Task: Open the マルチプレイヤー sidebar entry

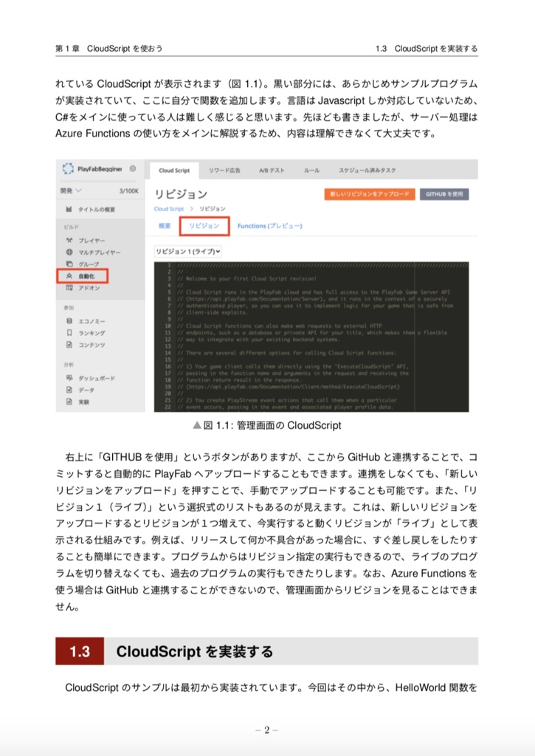Action: [x=100, y=252]
